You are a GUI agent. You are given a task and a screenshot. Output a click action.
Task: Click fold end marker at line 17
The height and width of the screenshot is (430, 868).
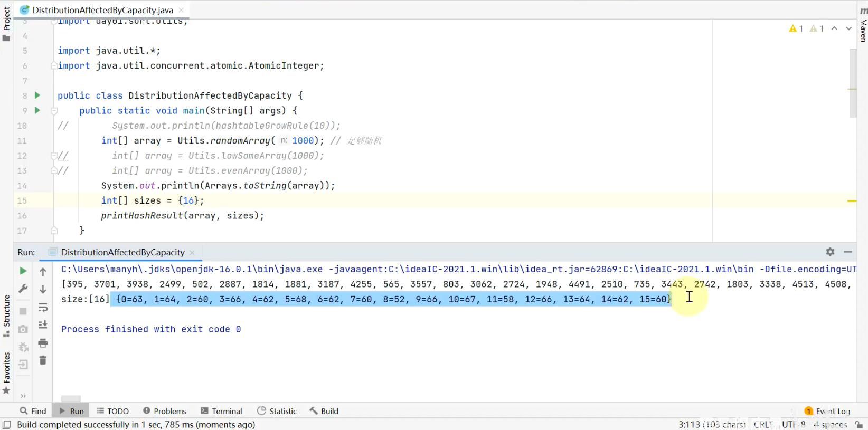(x=54, y=231)
